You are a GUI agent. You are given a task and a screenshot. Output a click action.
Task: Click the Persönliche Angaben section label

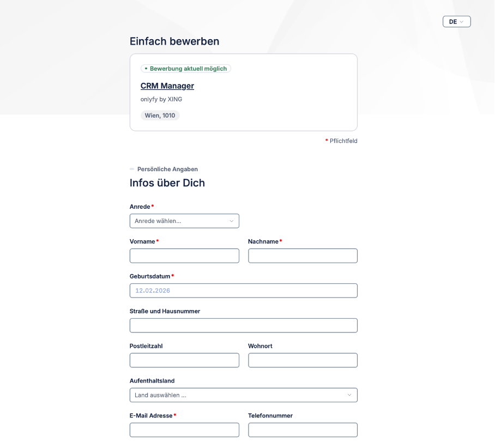[167, 169]
